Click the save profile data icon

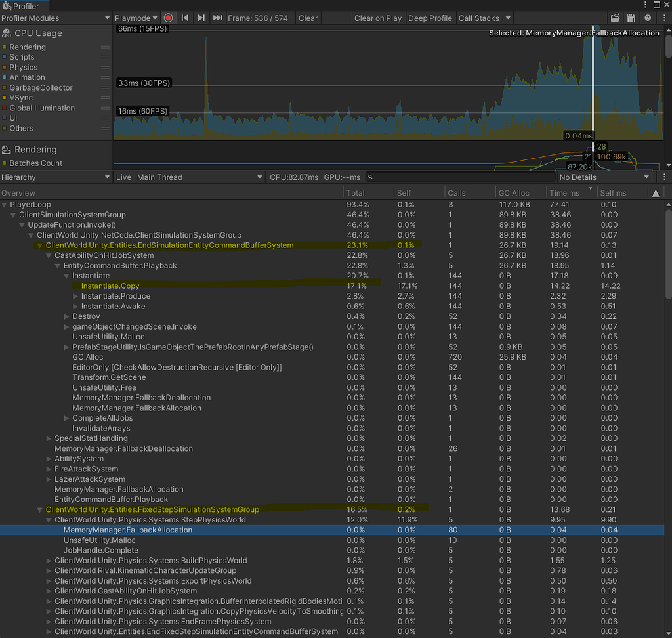tap(631, 18)
